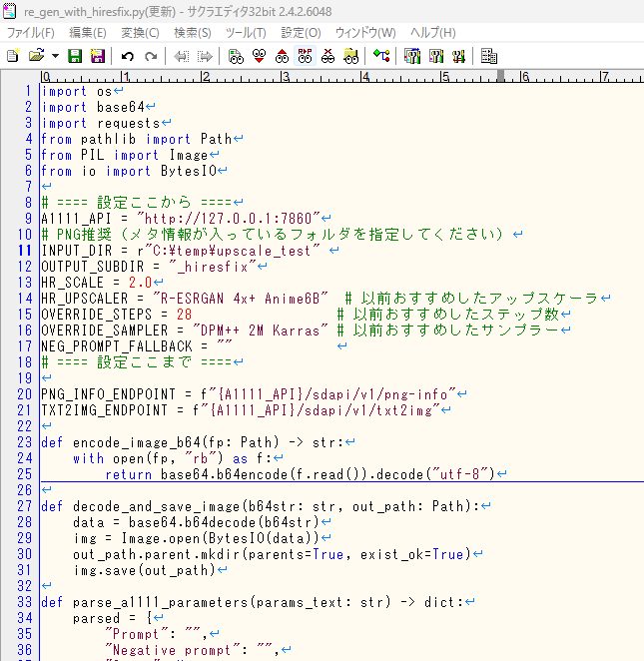Open the ヘルプ(H) menu
644x661 pixels.
433,33
